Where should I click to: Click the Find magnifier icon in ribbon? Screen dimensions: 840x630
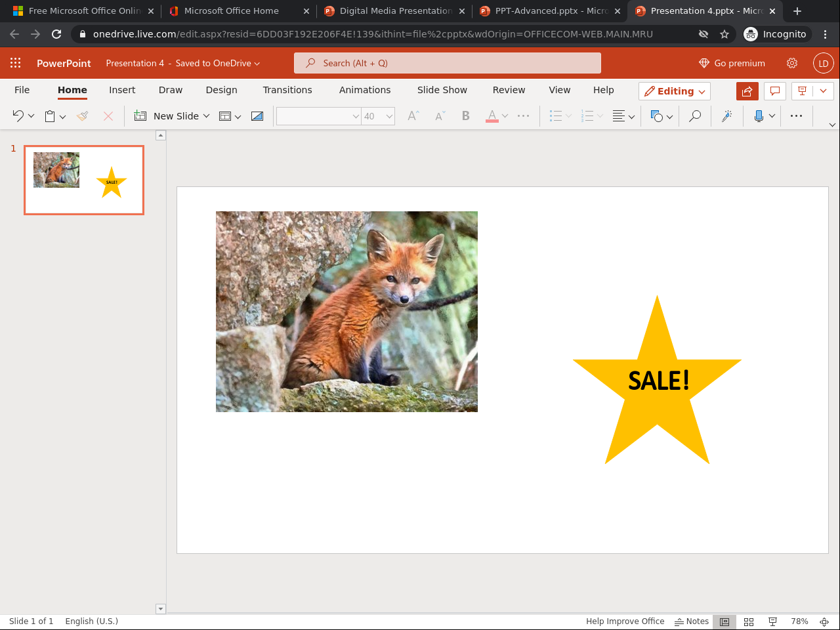[x=694, y=116]
